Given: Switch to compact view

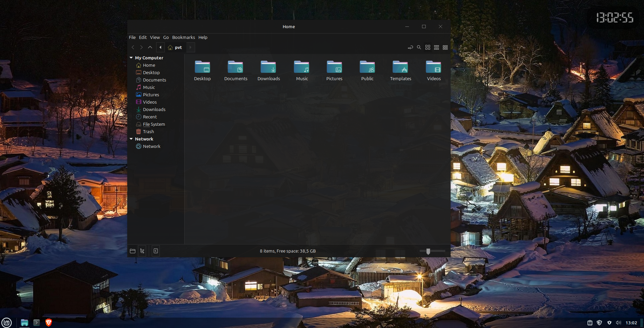Looking at the screenshot, I should point(445,47).
